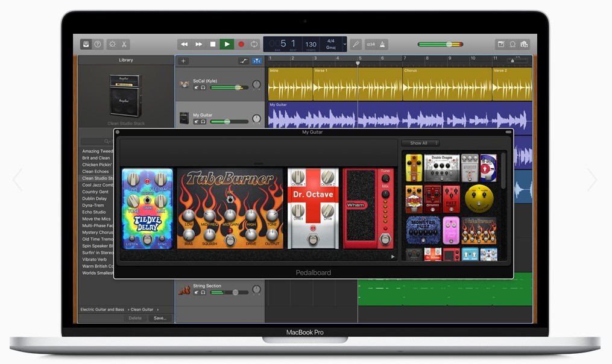This screenshot has height=364, width=612.
Task: Select Dublin Delay patch
Action: pyautogui.click(x=95, y=199)
